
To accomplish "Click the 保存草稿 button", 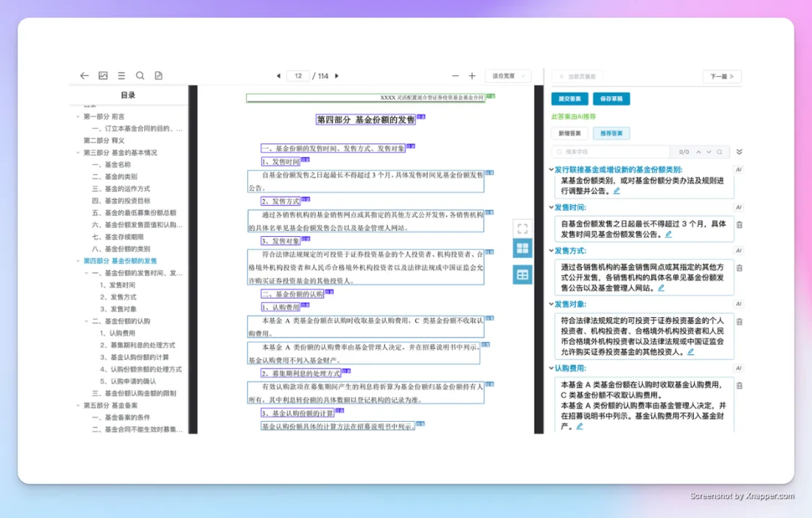I will (x=611, y=99).
